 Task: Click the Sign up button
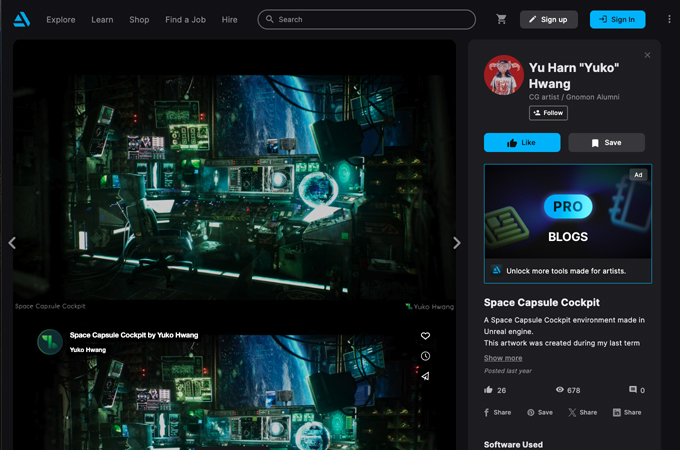point(549,20)
